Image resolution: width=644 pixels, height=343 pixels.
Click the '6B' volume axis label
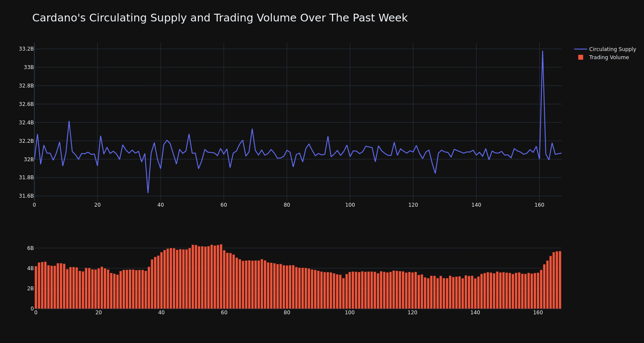[x=30, y=248]
